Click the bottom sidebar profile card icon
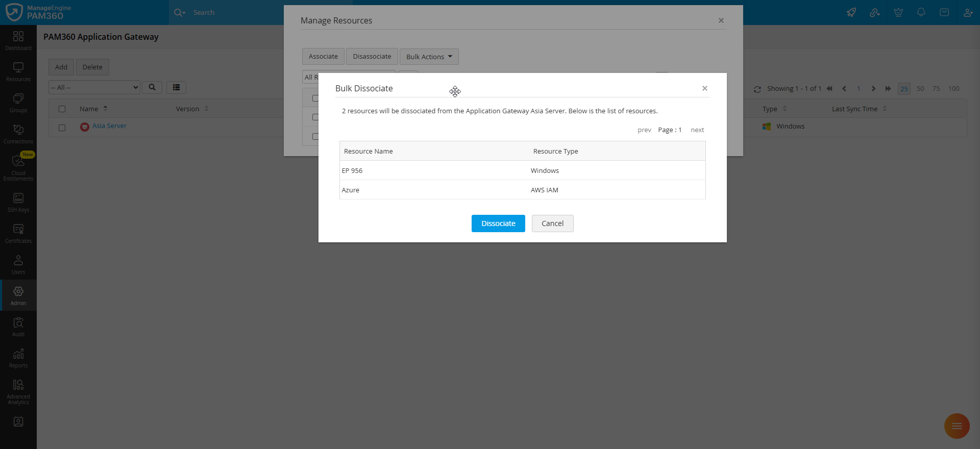The image size is (980, 449). pos(18,422)
